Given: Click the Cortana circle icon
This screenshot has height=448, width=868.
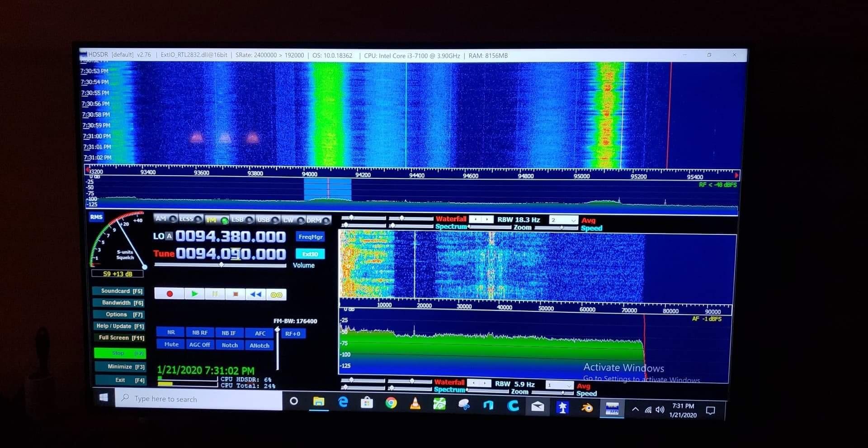Looking at the screenshot, I should tap(294, 401).
